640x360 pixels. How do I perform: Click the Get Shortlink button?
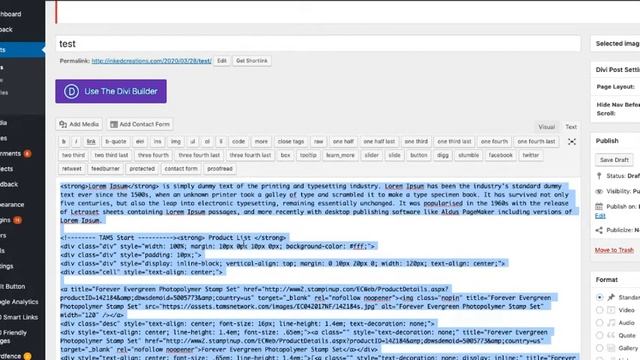point(252,61)
